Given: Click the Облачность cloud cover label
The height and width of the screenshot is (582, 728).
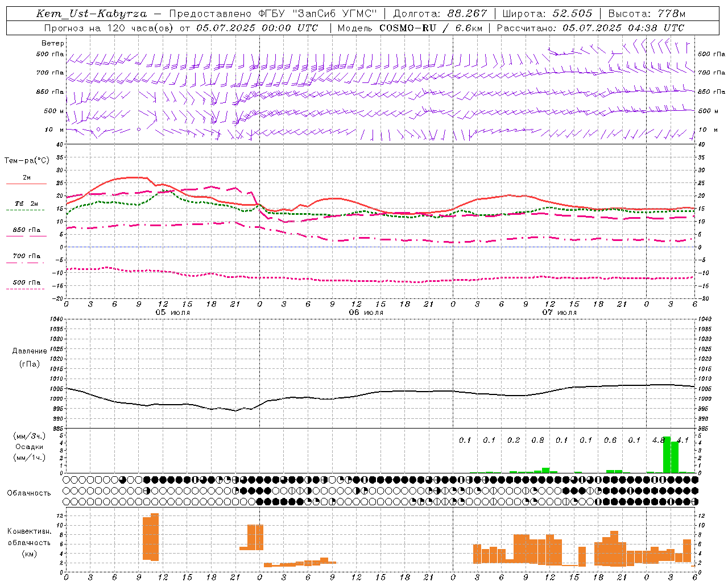Looking at the screenshot, I should 29,493.
